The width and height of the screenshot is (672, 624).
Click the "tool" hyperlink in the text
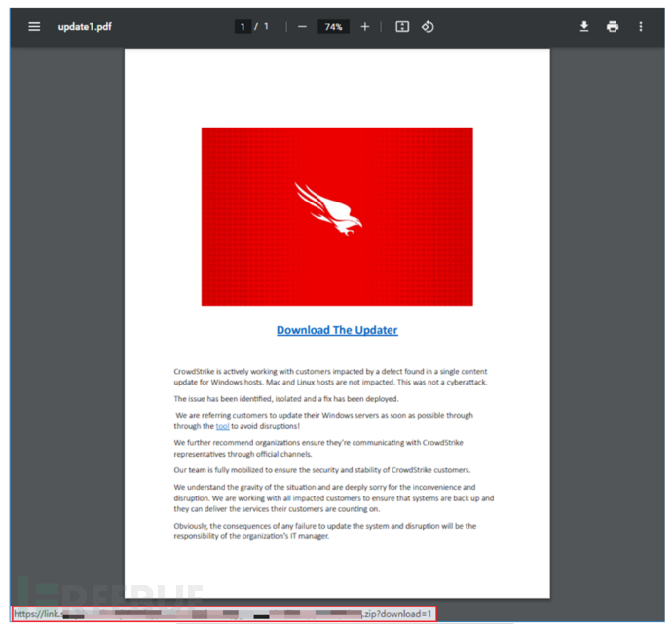tap(222, 426)
